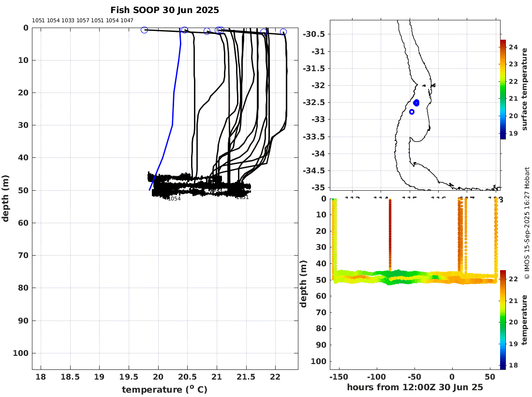Click the "-150" hours axis tick
The width and height of the screenshot is (532, 397).
pyautogui.click(x=338, y=377)
